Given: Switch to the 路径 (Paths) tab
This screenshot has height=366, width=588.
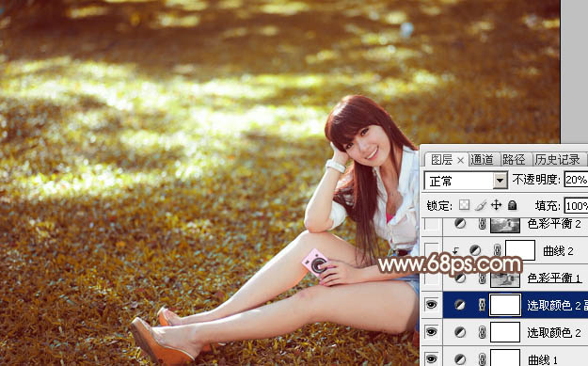Looking at the screenshot, I should click(514, 160).
